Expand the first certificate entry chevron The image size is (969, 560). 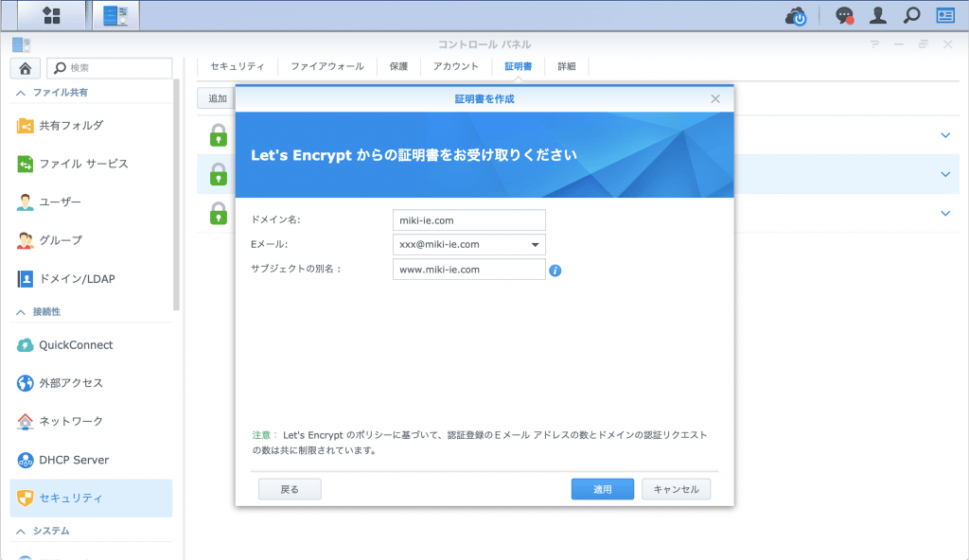pos(944,135)
